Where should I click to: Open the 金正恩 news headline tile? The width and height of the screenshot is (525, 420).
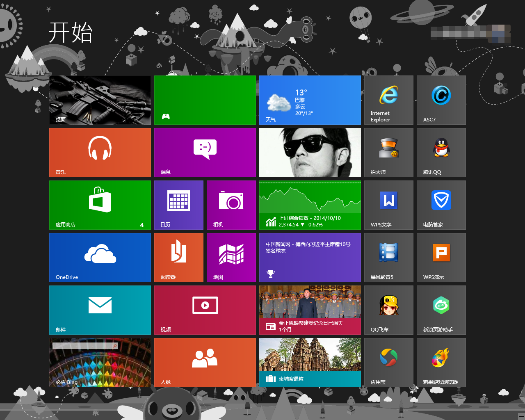point(310,310)
